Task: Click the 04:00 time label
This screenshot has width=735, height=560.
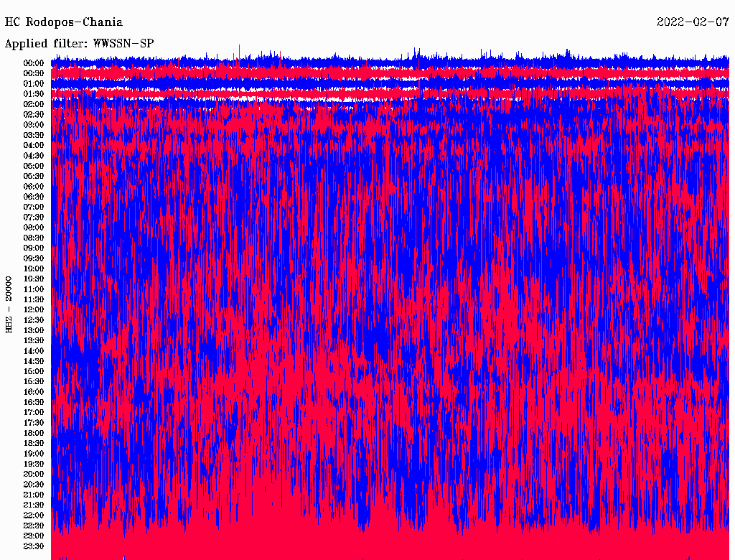Action: (34, 146)
